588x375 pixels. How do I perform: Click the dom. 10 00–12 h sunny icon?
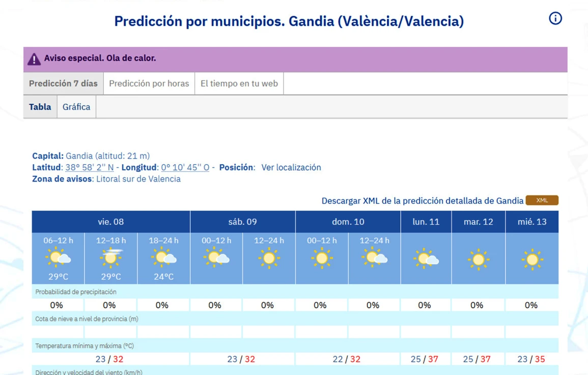pos(322,258)
